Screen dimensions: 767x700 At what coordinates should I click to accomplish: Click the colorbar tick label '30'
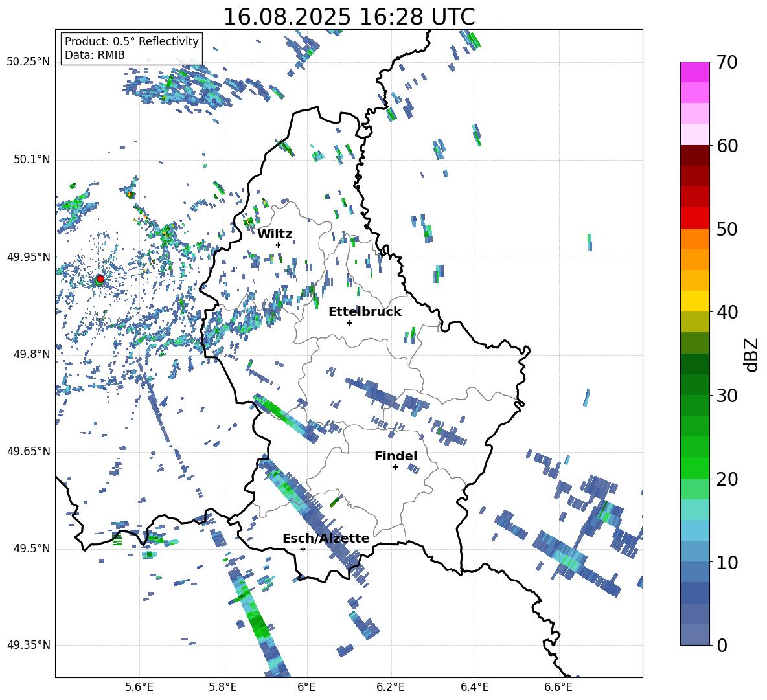(x=727, y=396)
